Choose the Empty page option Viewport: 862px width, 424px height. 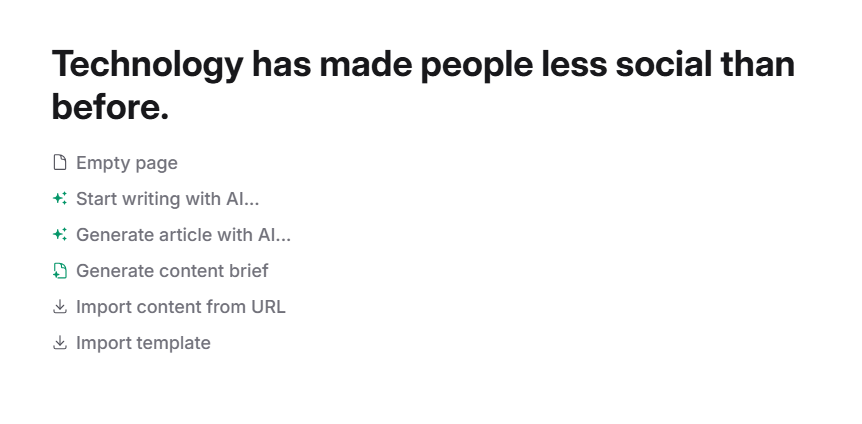click(127, 163)
